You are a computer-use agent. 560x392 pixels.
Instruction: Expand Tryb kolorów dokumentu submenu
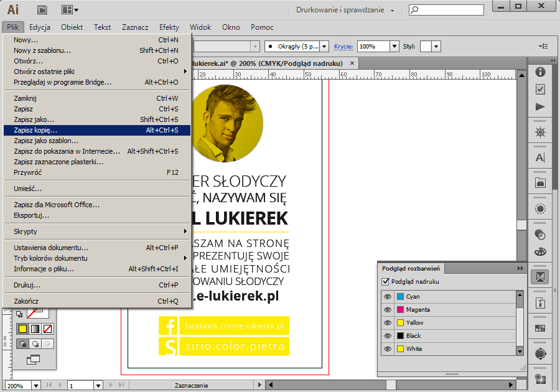(96, 258)
